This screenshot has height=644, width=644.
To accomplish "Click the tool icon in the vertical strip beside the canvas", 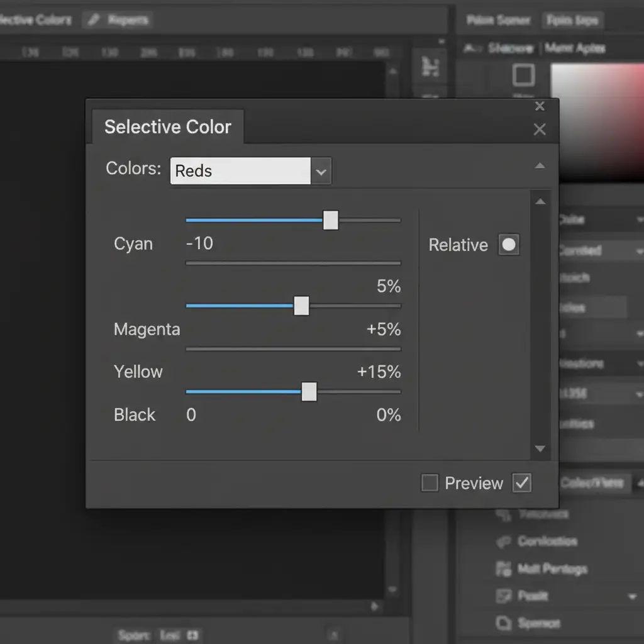I will (x=430, y=65).
